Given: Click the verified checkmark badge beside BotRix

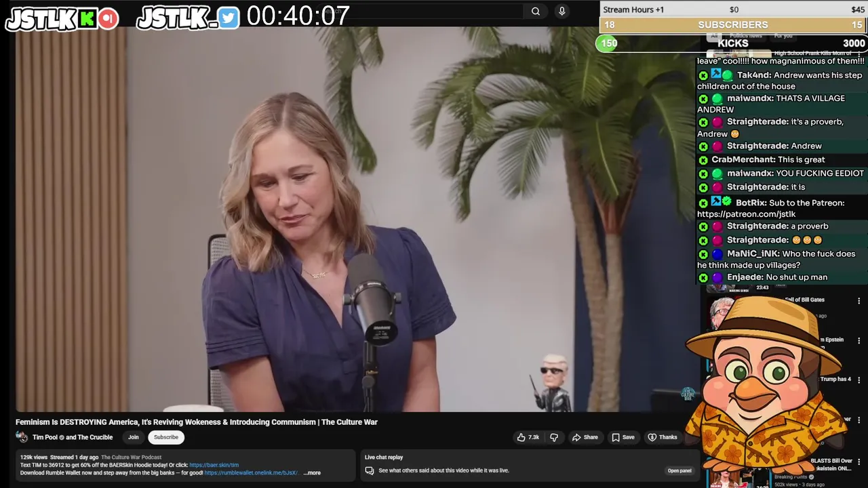Looking at the screenshot, I should (727, 202).
